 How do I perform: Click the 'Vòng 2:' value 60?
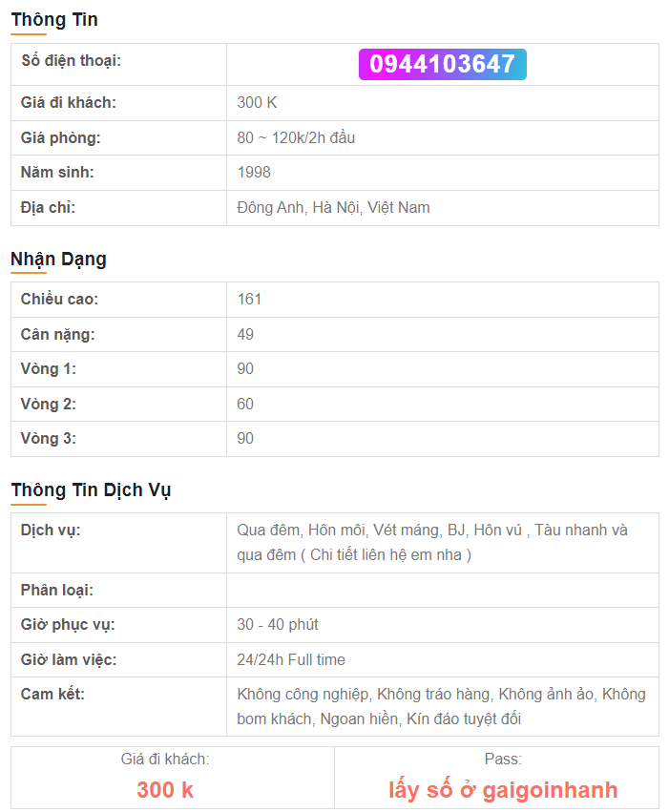[245, 404]
